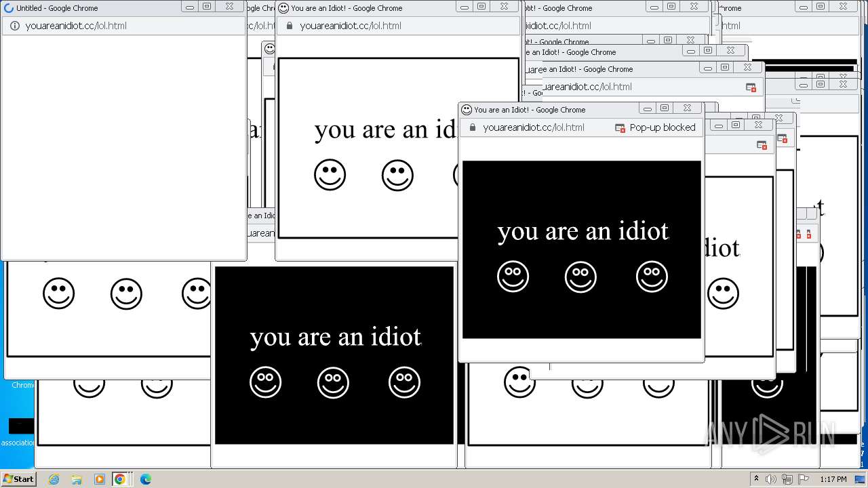This screenshot has height=488, width=868.
Task: Click the smiley favicon of the top-middle Chrome window
Action: coord(283,8)
